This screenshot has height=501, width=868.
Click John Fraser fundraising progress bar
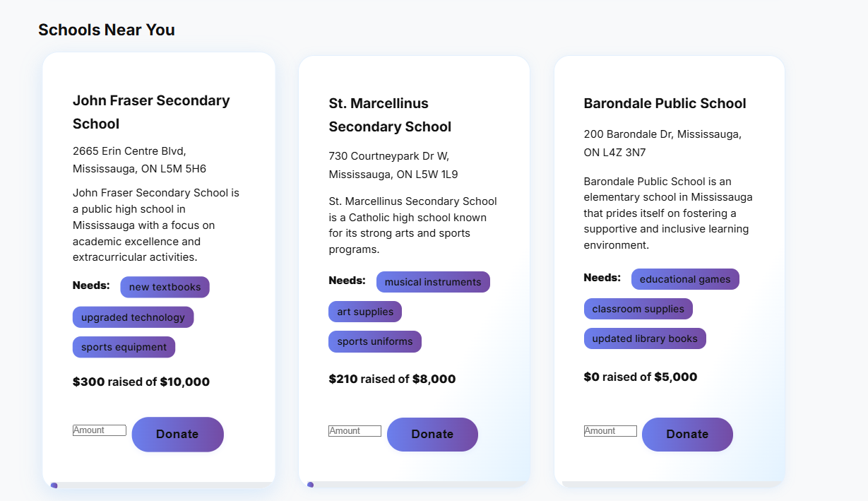(x=162, y=485)
